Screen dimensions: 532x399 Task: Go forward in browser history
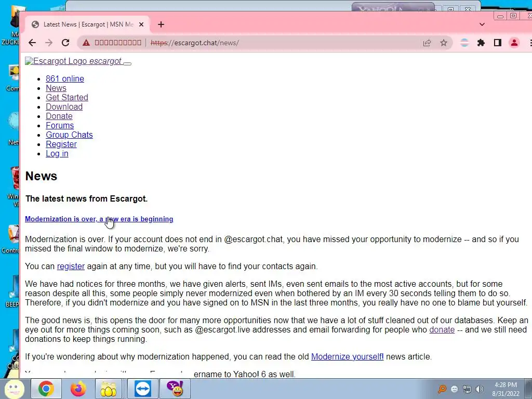[x=48, y=43]
